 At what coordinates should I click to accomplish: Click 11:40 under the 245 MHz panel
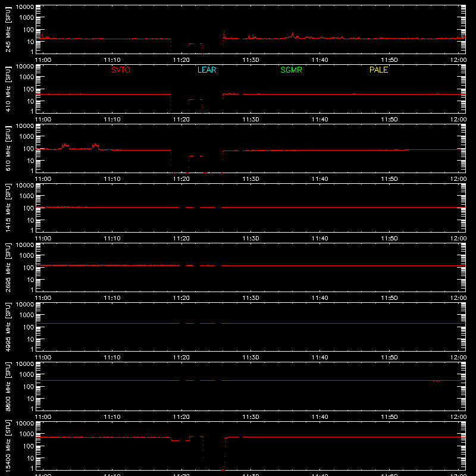tap(320, 60)
